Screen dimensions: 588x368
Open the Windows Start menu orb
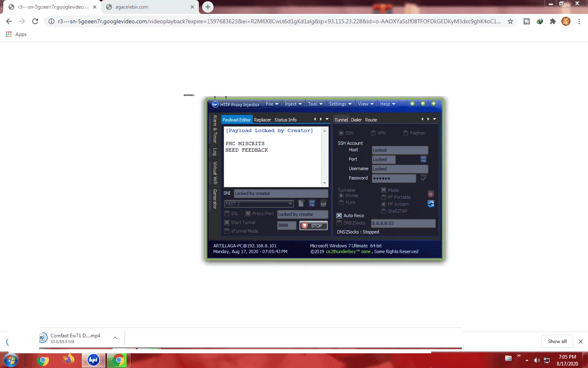11,360
